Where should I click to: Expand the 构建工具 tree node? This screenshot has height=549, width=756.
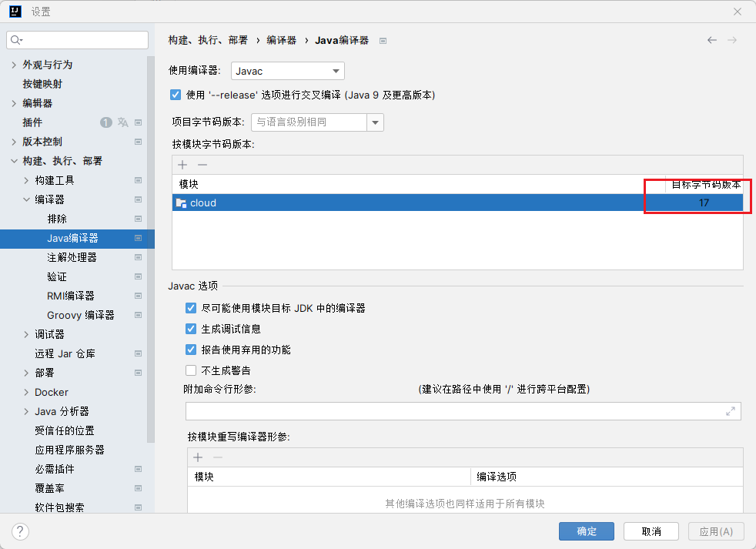[x=27, y=180]
